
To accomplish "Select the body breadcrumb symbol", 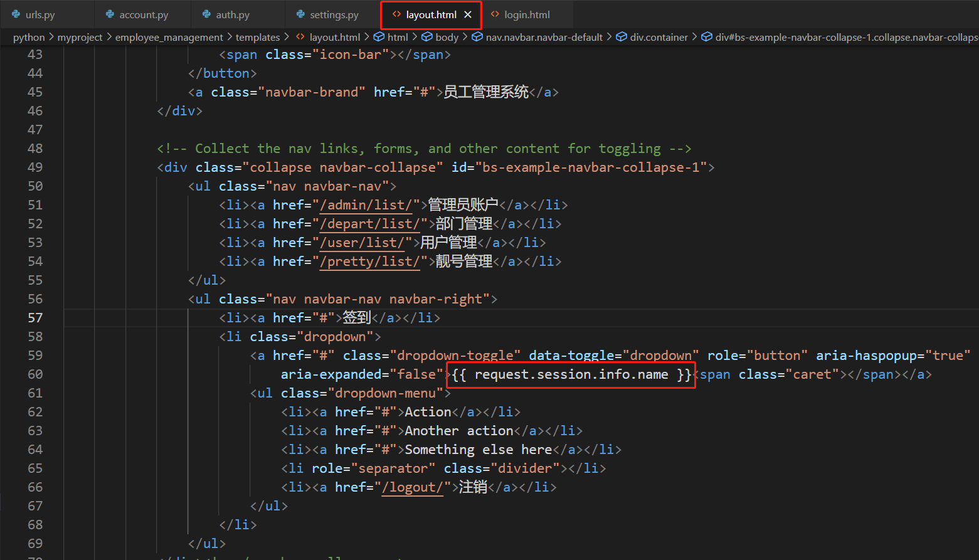I will (x=447, y=37).
